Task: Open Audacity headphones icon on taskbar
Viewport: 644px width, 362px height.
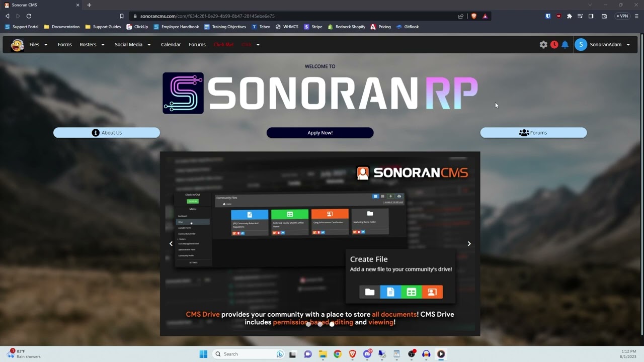Action: tap(426, 354)
